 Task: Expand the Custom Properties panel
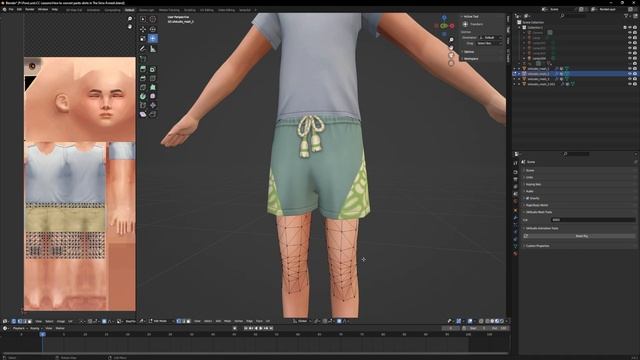pyautogui.click(x=538, y=246)
